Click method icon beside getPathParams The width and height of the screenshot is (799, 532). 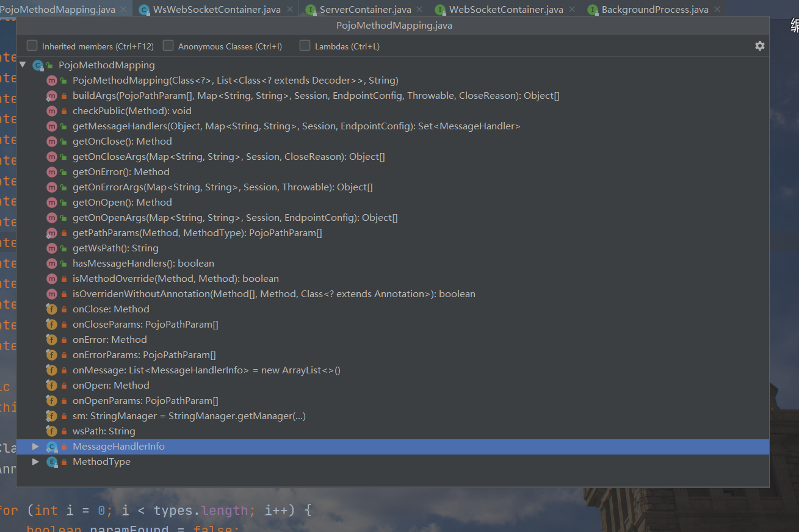click(52, 233)
